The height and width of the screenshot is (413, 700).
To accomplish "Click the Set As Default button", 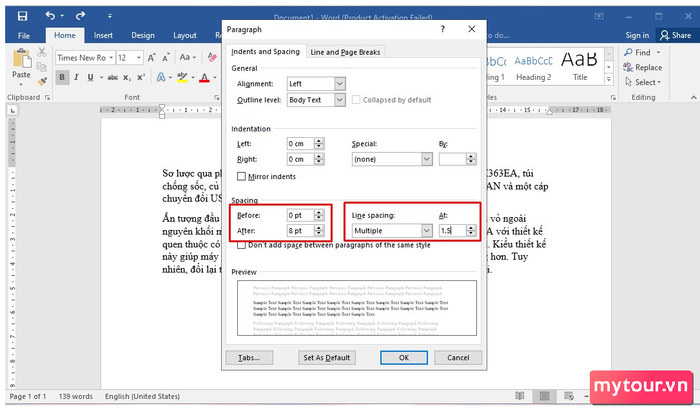I will point(327,358).
